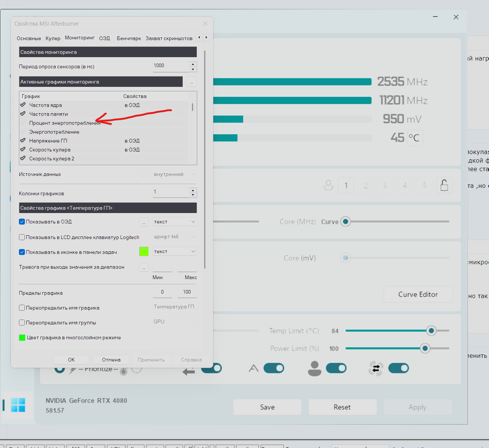This screenshot has height=448, width=489.
Task: Toggle checkmark for Напряжение ГП graph
Action: tap(23, 141)
